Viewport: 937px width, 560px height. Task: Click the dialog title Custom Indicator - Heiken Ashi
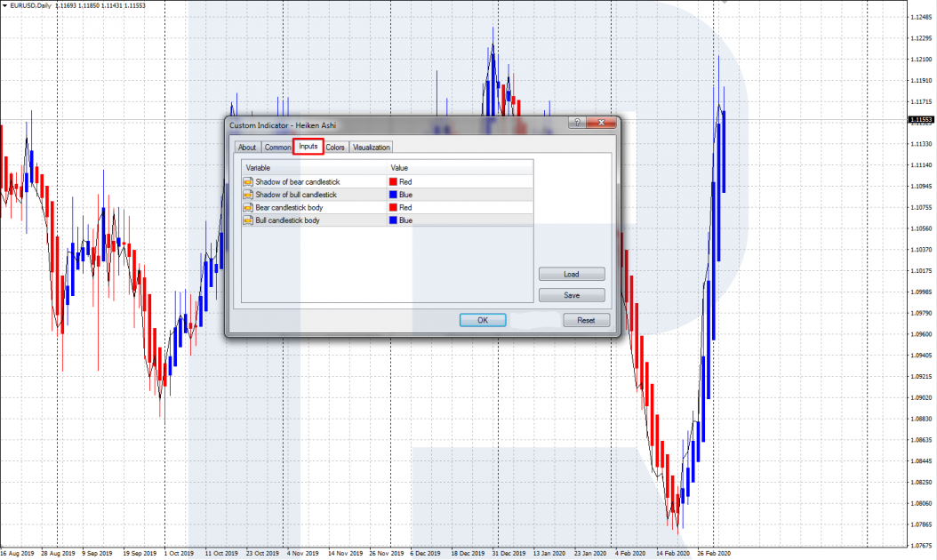tap(283, 125)
